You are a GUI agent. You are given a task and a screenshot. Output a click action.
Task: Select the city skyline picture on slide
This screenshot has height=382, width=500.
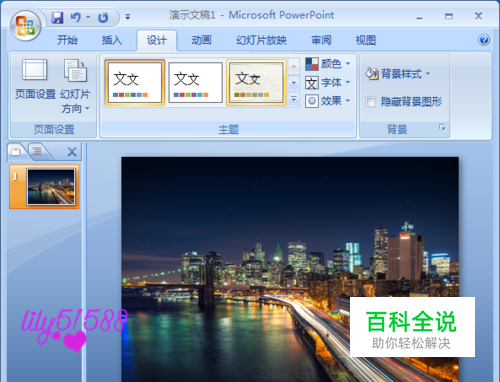click(290, 269)
